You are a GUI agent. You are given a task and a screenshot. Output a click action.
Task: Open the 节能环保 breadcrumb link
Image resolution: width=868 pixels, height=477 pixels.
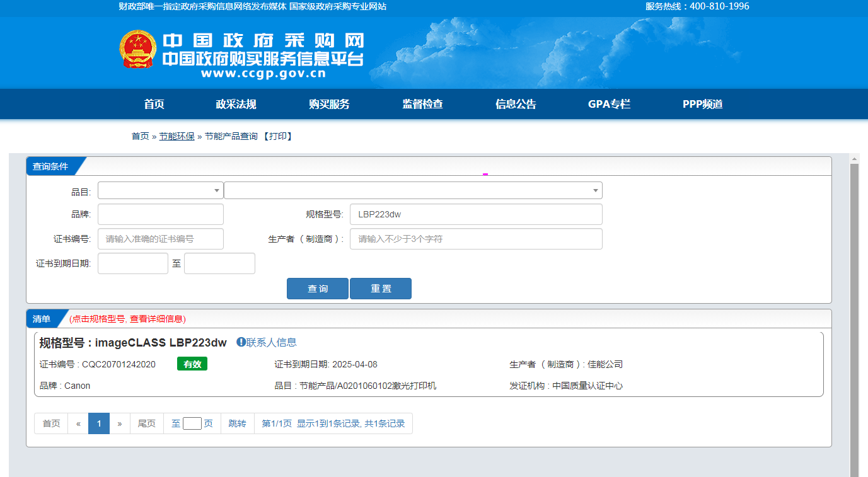click(x=176, y=136)
